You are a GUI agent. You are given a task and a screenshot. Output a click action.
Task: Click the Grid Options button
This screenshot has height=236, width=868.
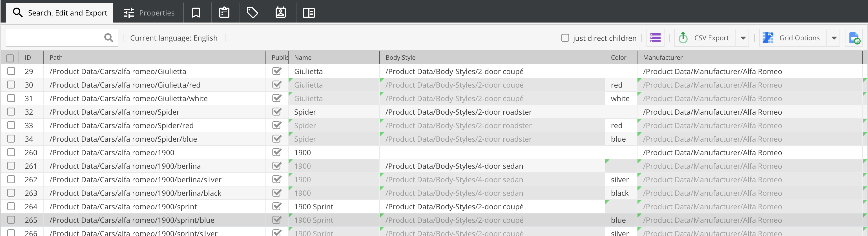pyautogui.click(x=792, y=38)
